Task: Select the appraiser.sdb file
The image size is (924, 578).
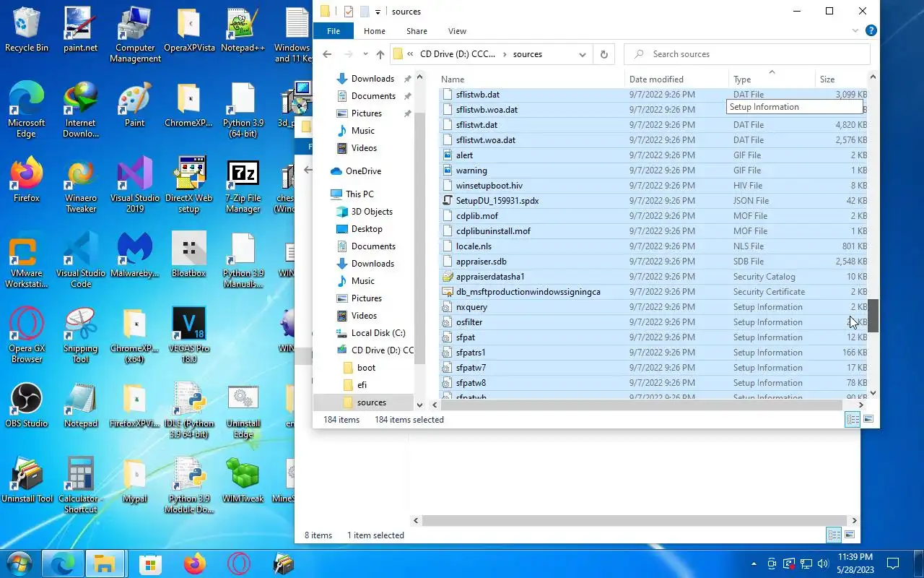Action: (653, 262)
